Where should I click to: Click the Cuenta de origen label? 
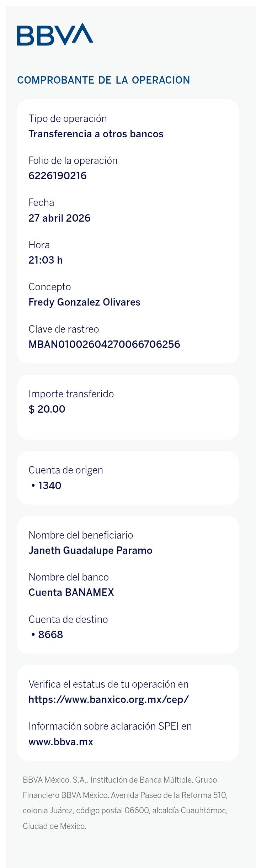pos(66,470)
